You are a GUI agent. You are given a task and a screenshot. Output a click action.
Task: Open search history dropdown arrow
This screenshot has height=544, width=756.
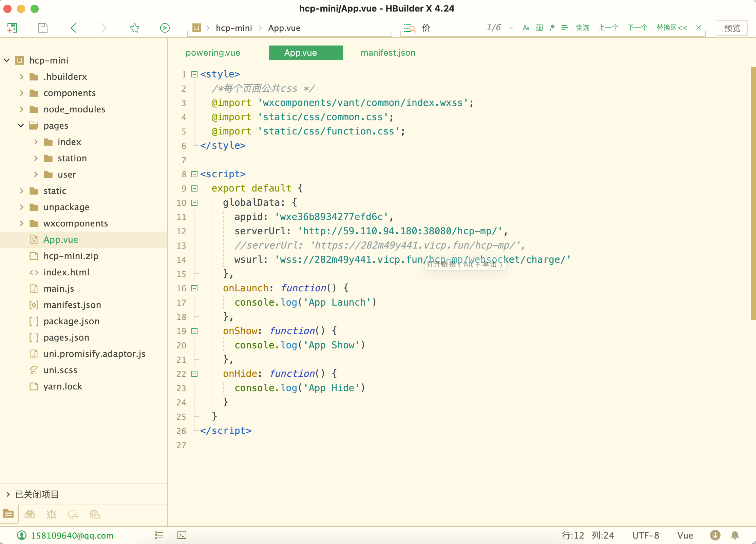tap(511, 28)
